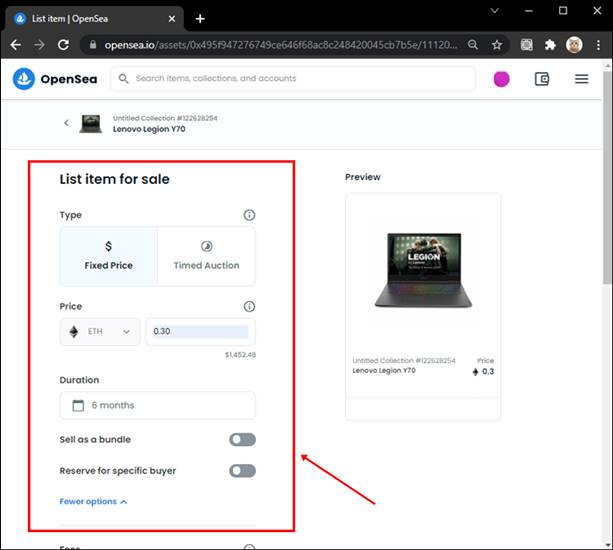Click the purple account avatar

(501, 79)
